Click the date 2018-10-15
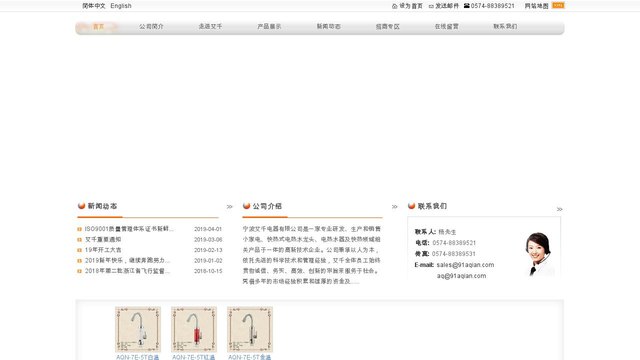Screen dimensions: 640x360 point(208,271)
